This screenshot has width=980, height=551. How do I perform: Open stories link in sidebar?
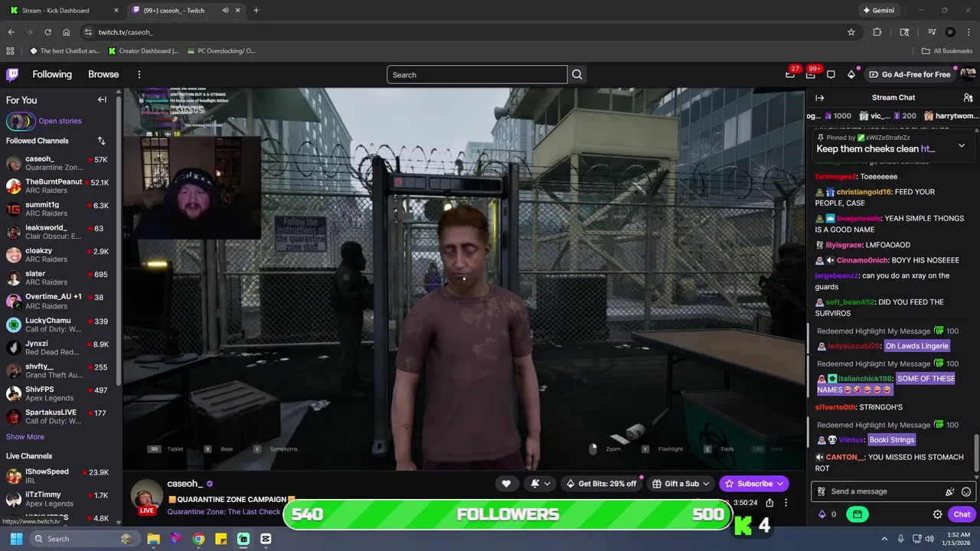coord(60,121)
